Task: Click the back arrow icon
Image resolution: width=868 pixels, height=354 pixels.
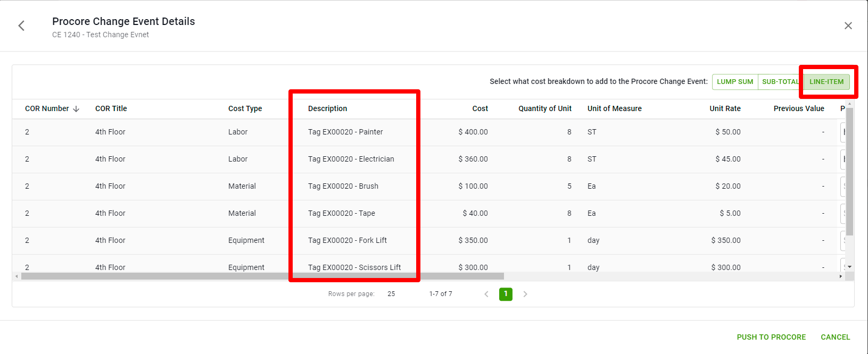Action: (21, 26)
